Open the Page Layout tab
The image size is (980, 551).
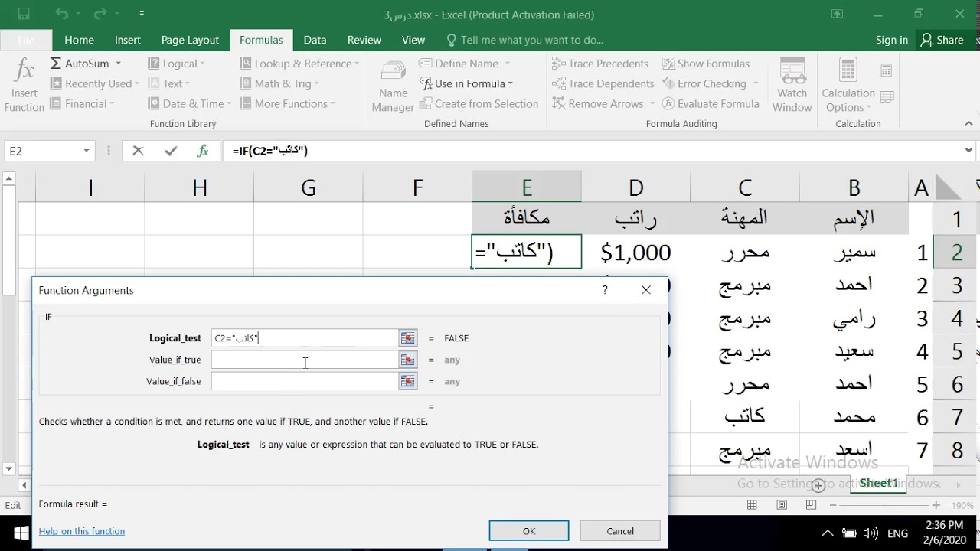tap(190, 40)
